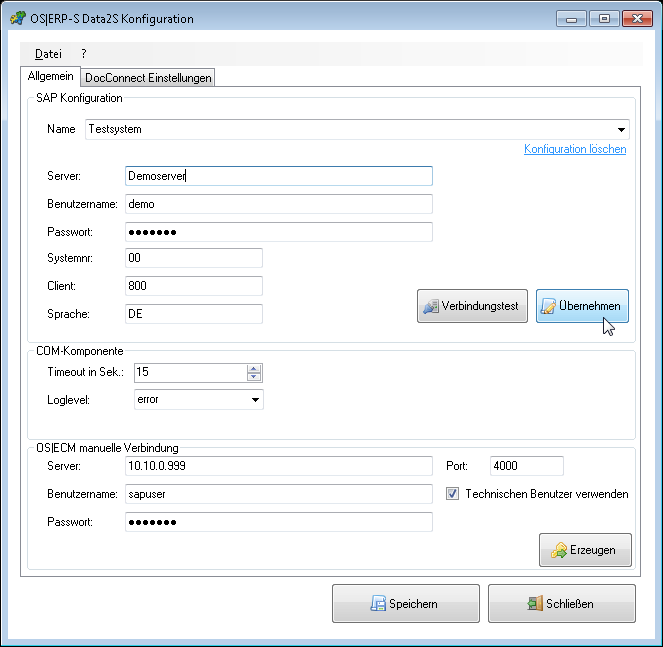Open the Datei menu
Image resolution: width=663 pixels, height=647 pixels.
[48, 54]
